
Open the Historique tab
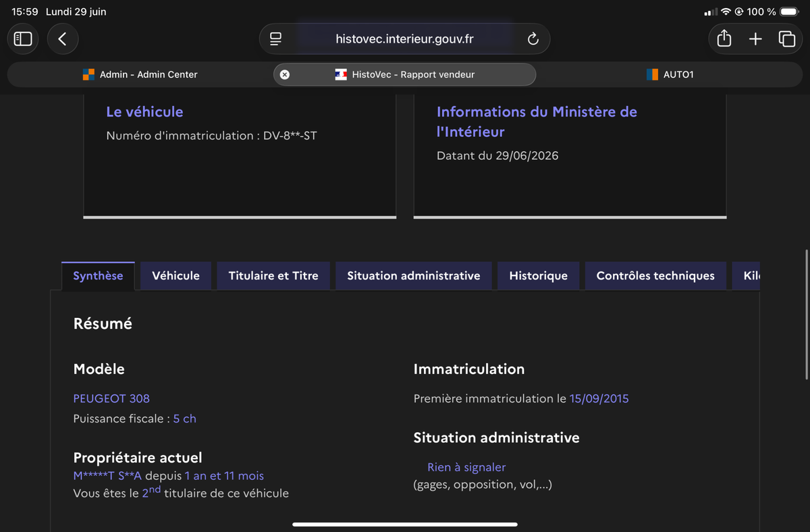pos(538,275)
